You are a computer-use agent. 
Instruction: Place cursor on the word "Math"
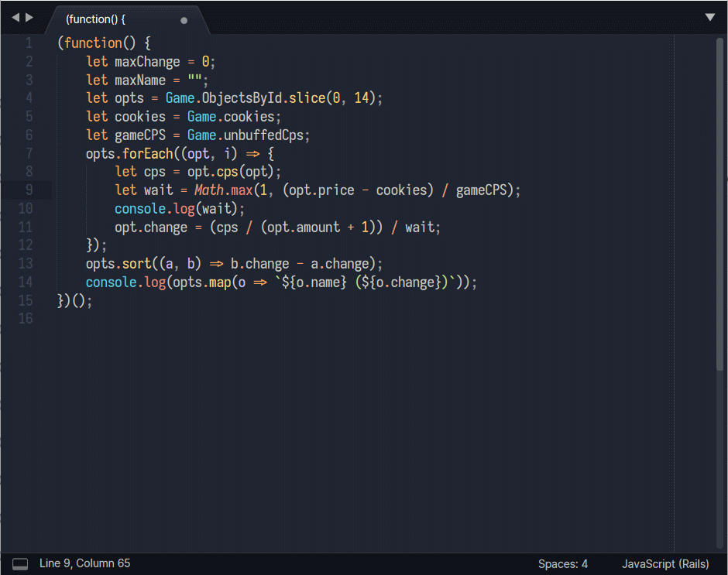[x=208, y=190]
